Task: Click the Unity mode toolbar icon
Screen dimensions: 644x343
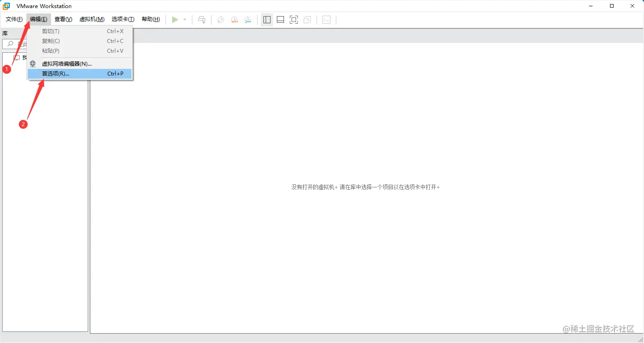Action: tap(307, 20)
